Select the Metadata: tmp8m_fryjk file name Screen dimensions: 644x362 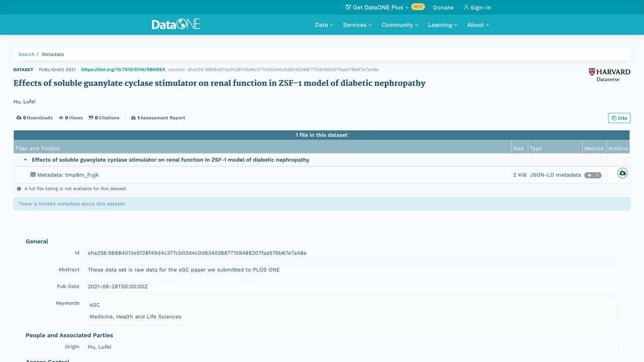pyautogui.click(x=68, y=175)
